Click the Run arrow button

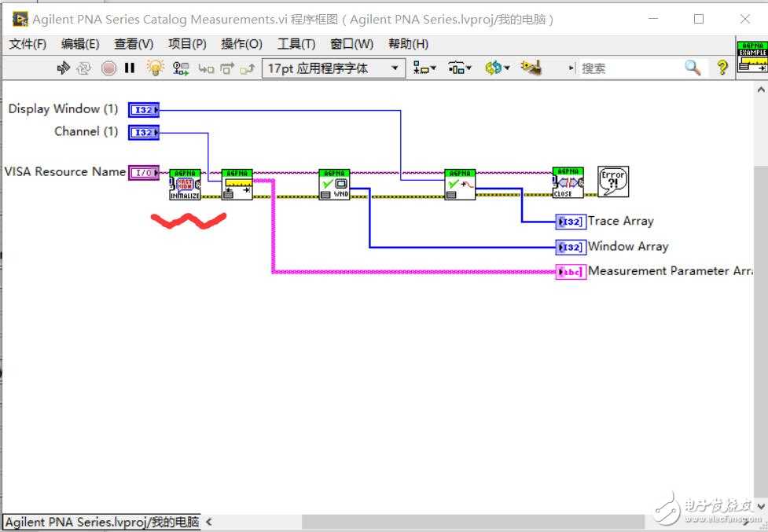63,68
